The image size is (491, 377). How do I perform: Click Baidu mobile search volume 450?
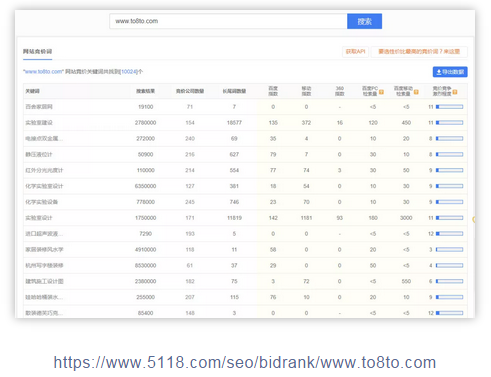[x=406, y=123]
